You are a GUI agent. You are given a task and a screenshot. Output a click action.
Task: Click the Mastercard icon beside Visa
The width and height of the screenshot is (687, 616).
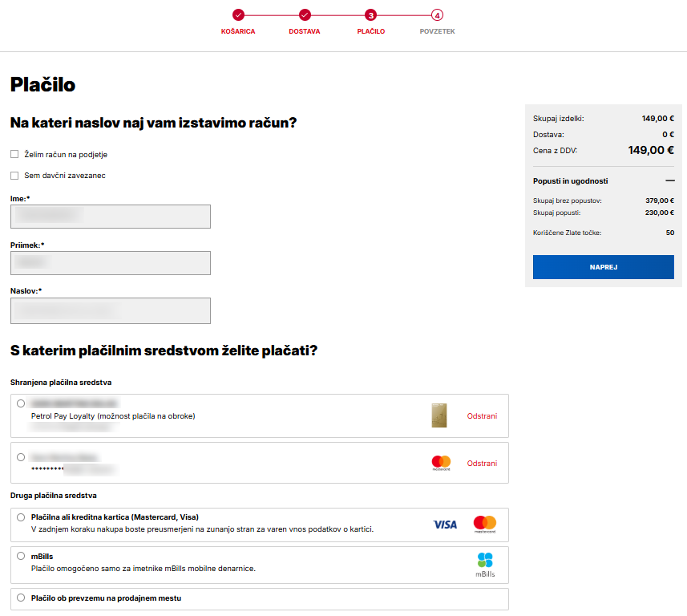[x=486, y=524]
